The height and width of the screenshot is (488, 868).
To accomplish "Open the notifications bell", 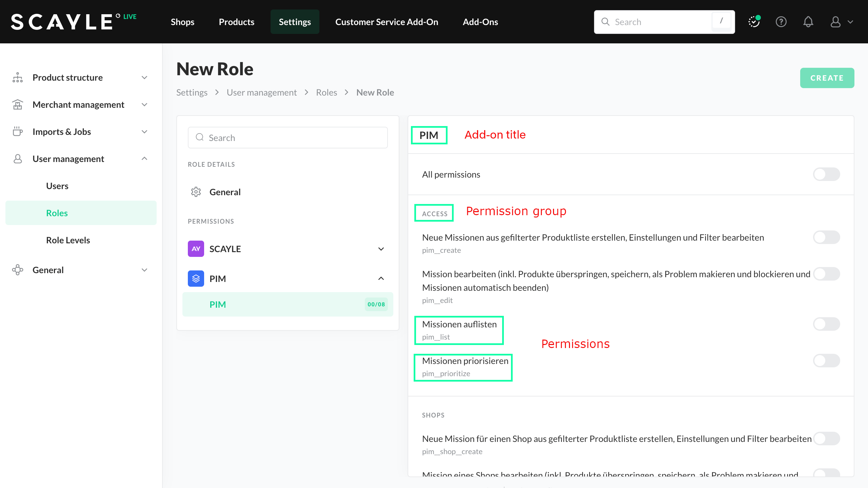I will point(808,22).
